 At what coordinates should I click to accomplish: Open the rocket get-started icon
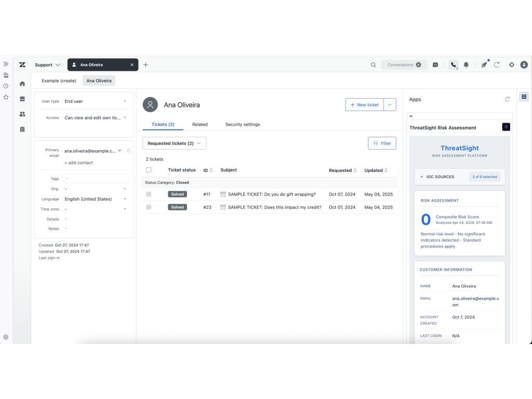click(x=484, y=65)
